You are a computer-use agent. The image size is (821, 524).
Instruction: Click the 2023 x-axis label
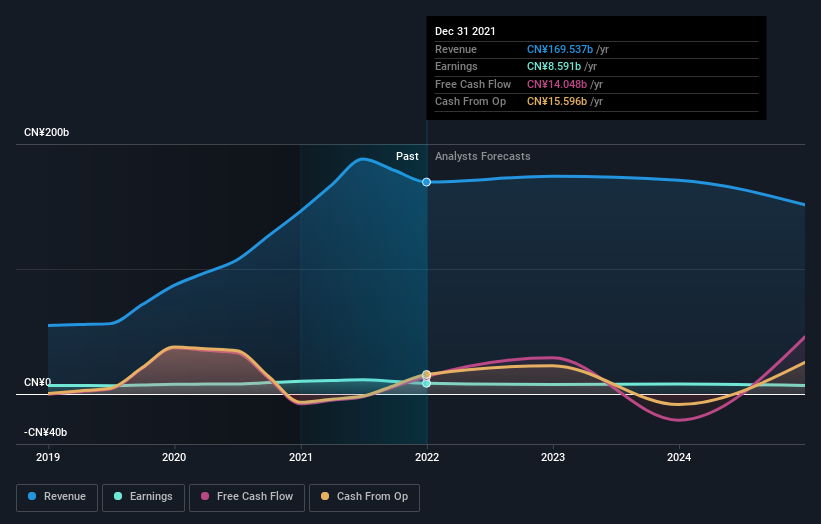click(553, 457)
